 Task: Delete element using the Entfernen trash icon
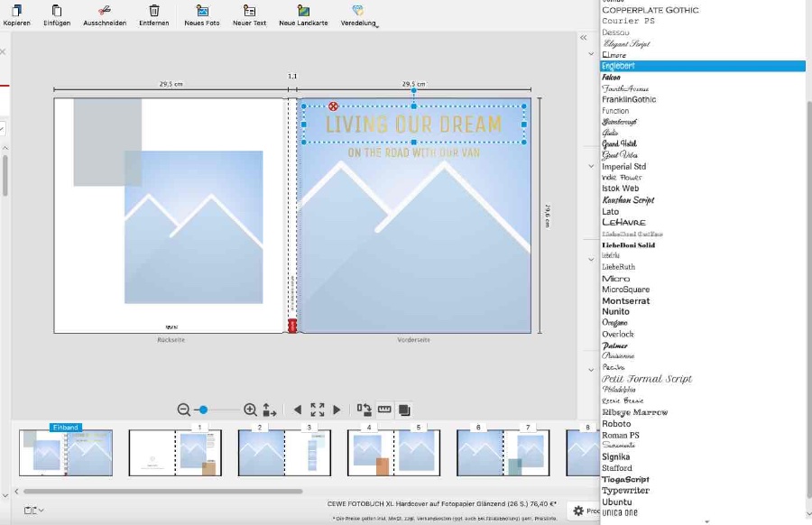coord(154,10)
